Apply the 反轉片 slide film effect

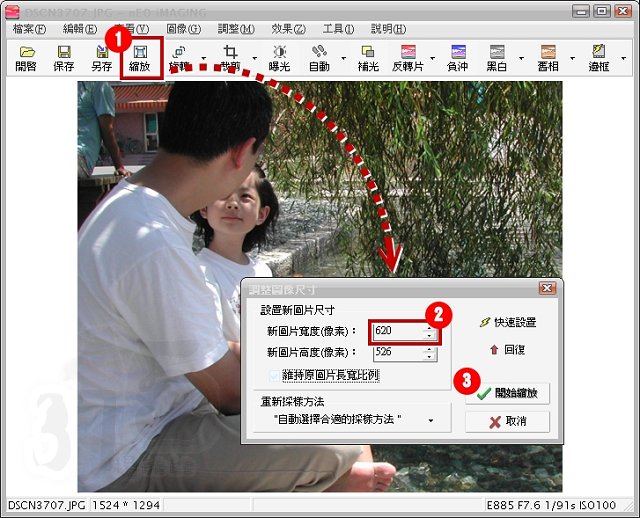point(408,58)
